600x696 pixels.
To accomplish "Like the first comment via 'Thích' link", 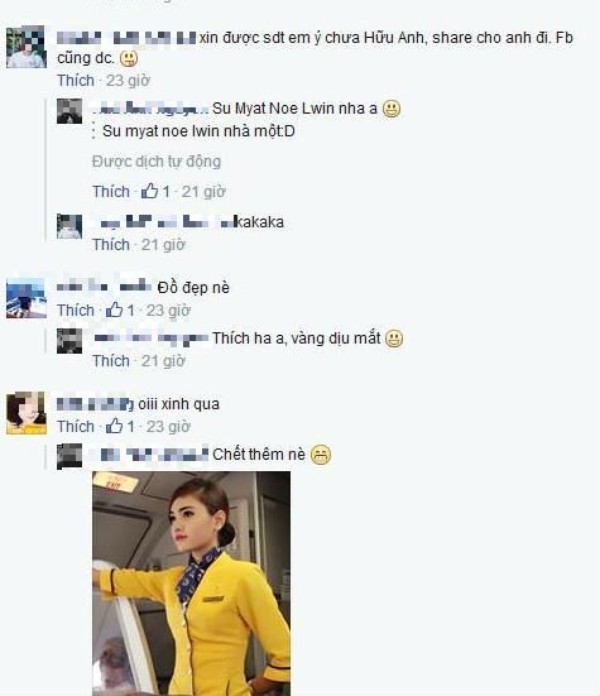I will tap(76, 80).
